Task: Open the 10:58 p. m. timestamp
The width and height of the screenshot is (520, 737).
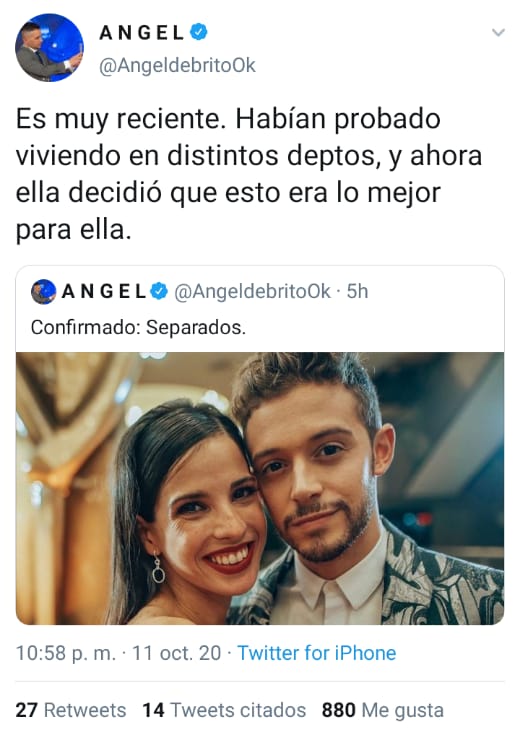Action: pos(66,653)
